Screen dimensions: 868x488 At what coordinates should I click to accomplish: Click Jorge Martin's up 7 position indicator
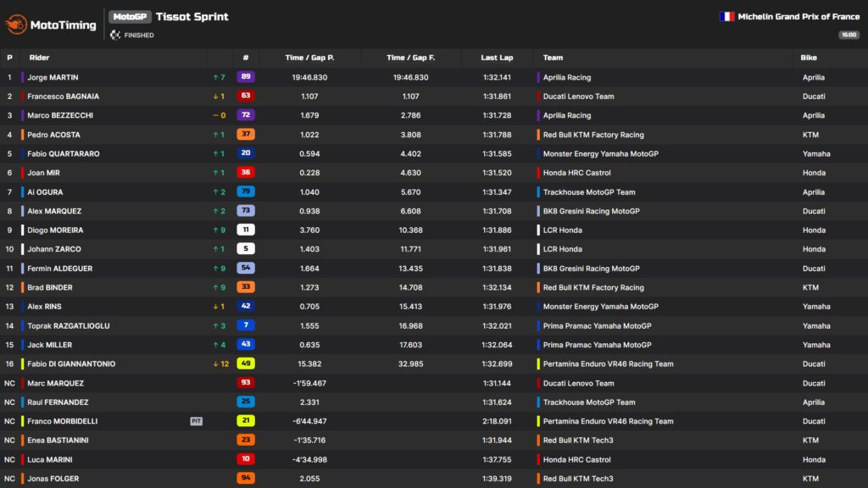[x=220, y=77]
